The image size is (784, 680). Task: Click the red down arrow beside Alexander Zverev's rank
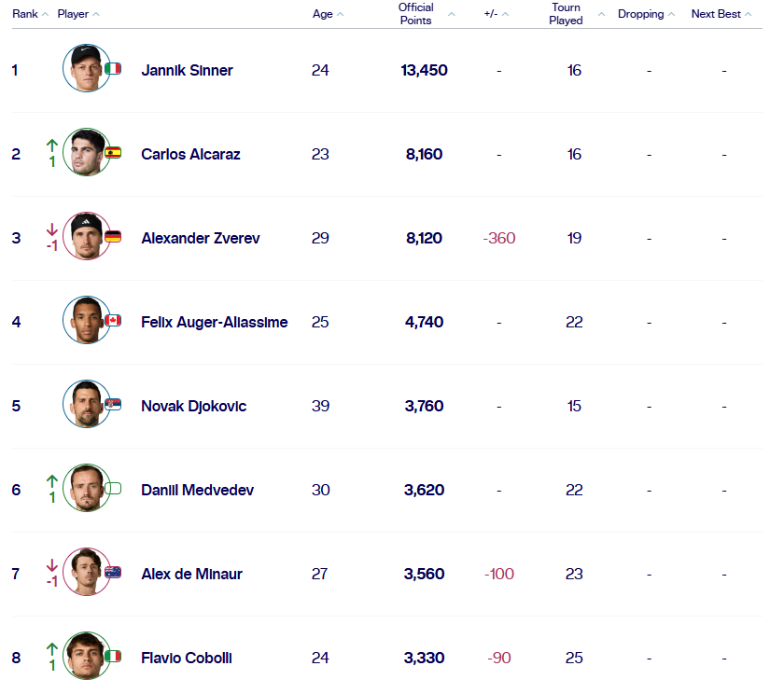[52, 229]
